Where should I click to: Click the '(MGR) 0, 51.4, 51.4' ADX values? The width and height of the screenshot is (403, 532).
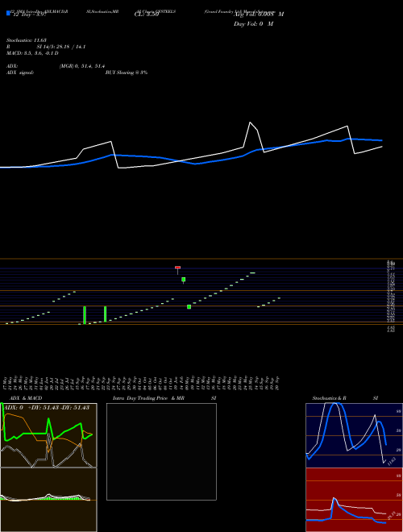pos(81,66)
